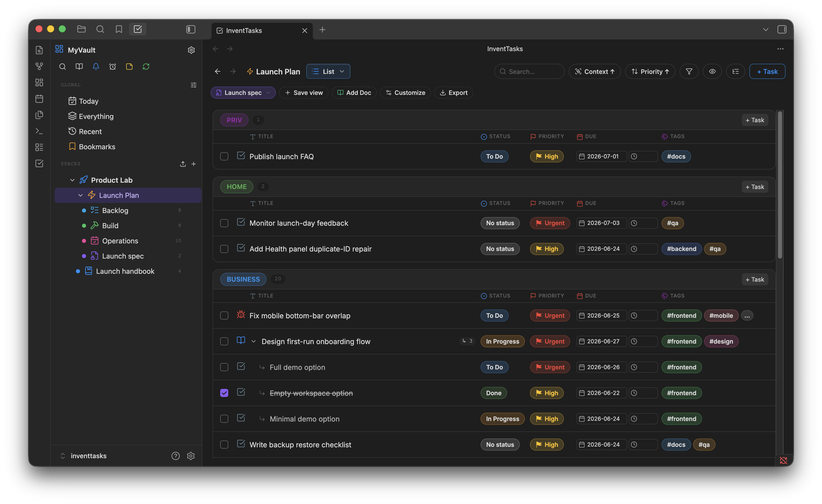Open the graph view ribbon icon
The image size is (822, 504).
(39, 66)
